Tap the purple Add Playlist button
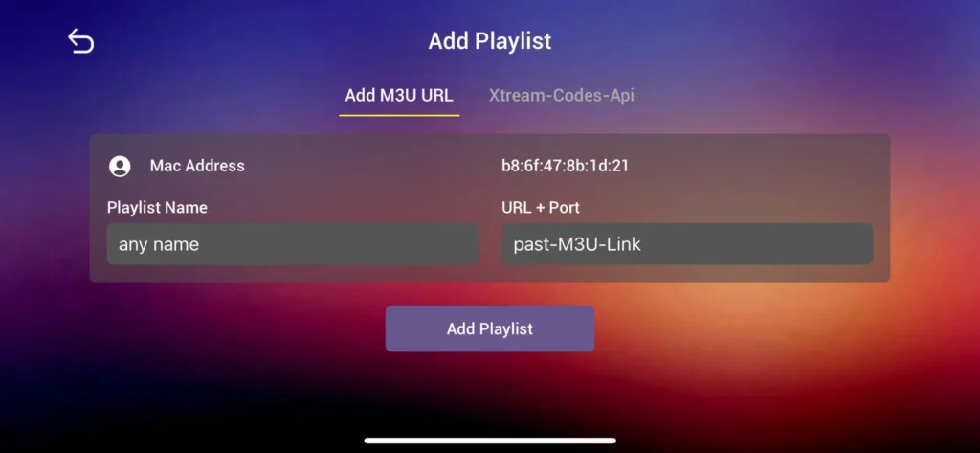The image size is (980, 453). point(489,328)
